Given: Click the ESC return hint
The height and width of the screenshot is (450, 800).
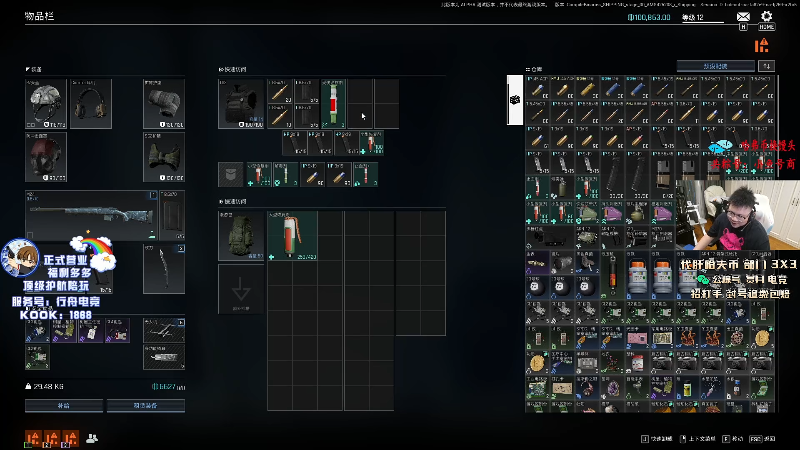Looking at the screenshot, I should (763, 439).
